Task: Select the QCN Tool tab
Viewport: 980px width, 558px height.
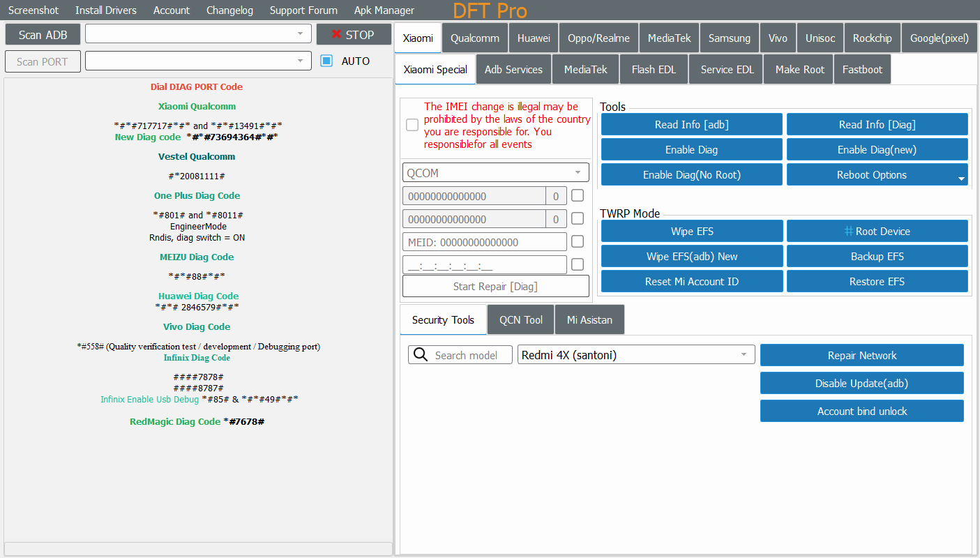Action: [x=520, y=320]
